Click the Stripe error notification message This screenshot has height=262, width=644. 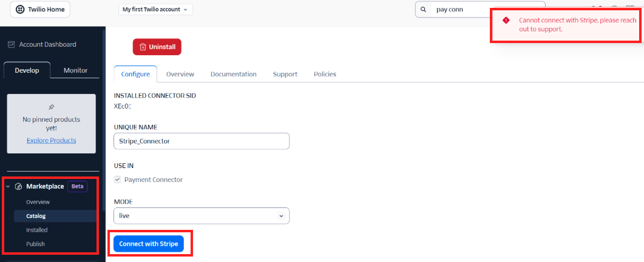coord(578,25)
